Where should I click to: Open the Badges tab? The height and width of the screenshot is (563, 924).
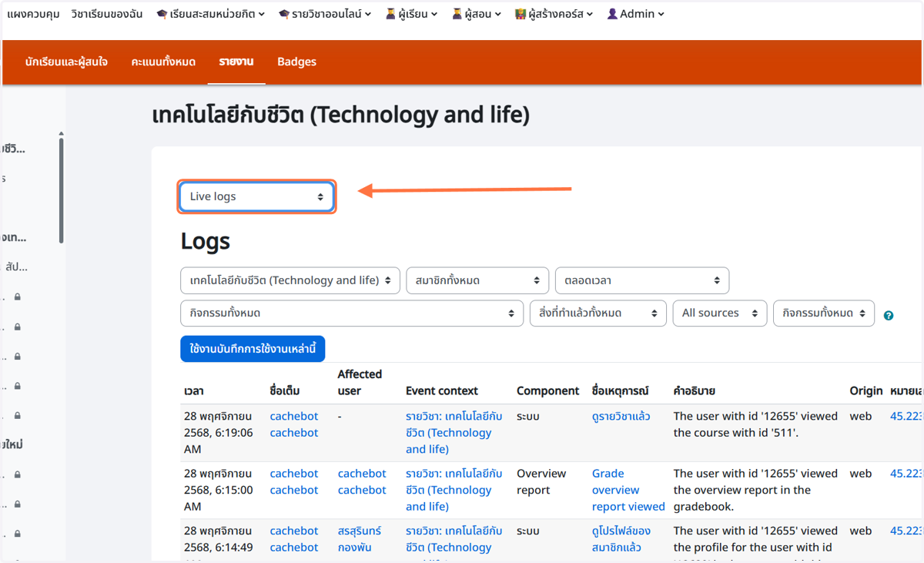[x=296, y=62]
